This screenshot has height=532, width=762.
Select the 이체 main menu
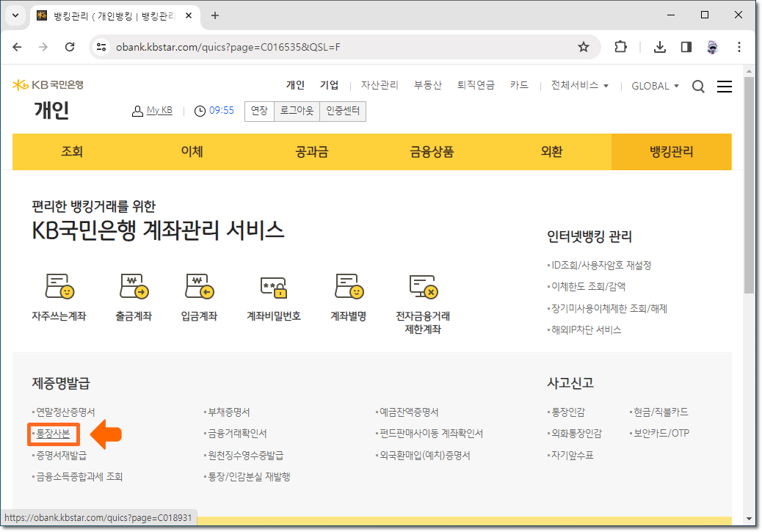click(192, 152)
